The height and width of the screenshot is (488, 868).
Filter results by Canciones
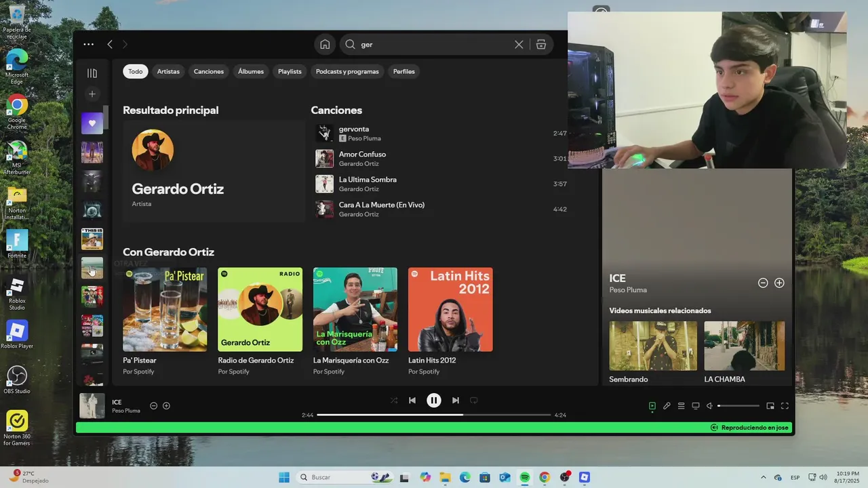[x=209, y=71]
